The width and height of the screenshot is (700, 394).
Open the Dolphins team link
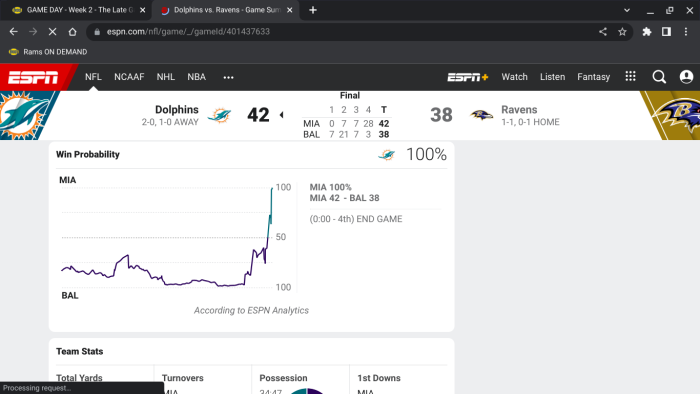(176, 110)
